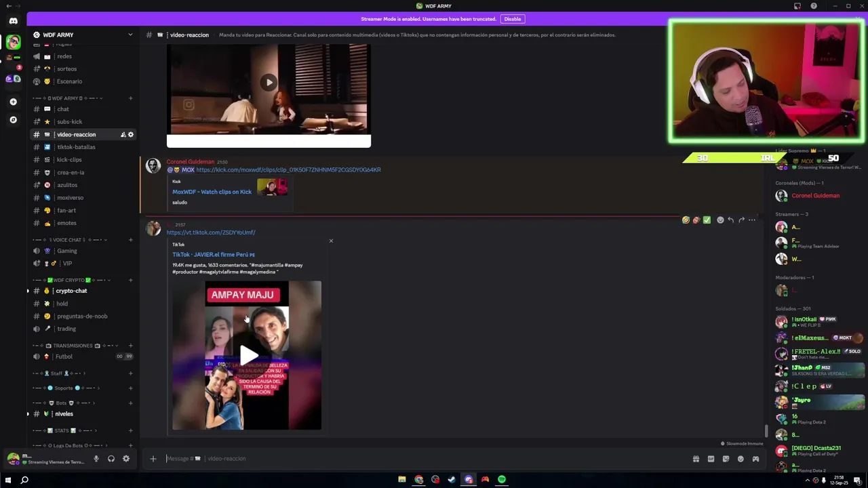This screenshot has height=488, width=868.
Task: Open TikTok - JAVIER.el firme Perú embed title
Action: click(214, 255)
